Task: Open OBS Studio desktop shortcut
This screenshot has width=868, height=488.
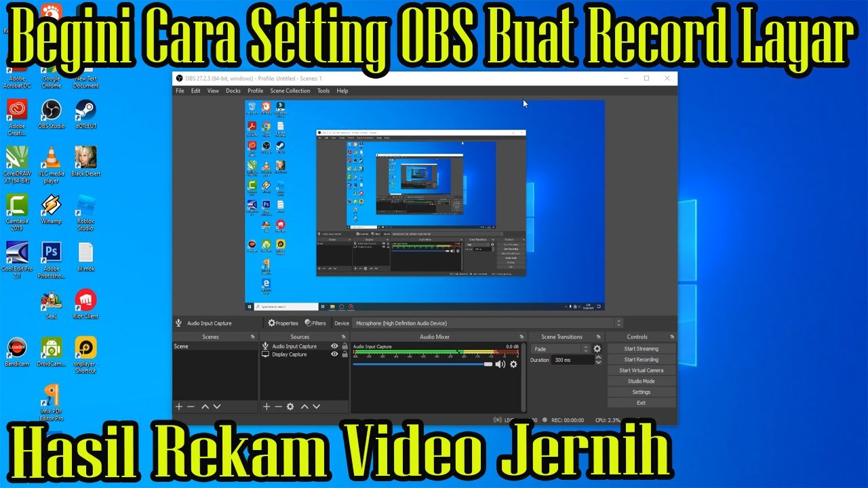Action: (x=52, y=114)
